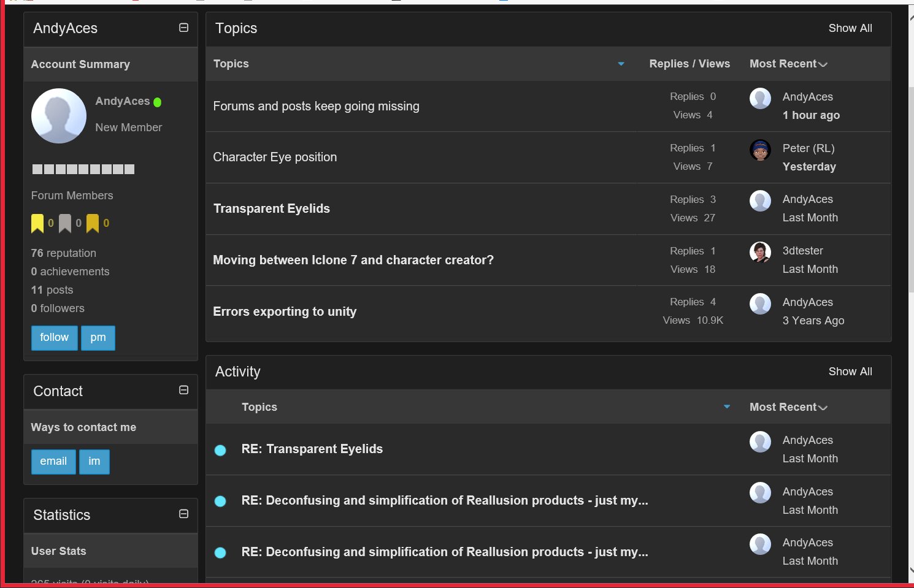Collapse the AndyAces account panel
This screenshot has height=588, width=914.
[x=183, y=28]
